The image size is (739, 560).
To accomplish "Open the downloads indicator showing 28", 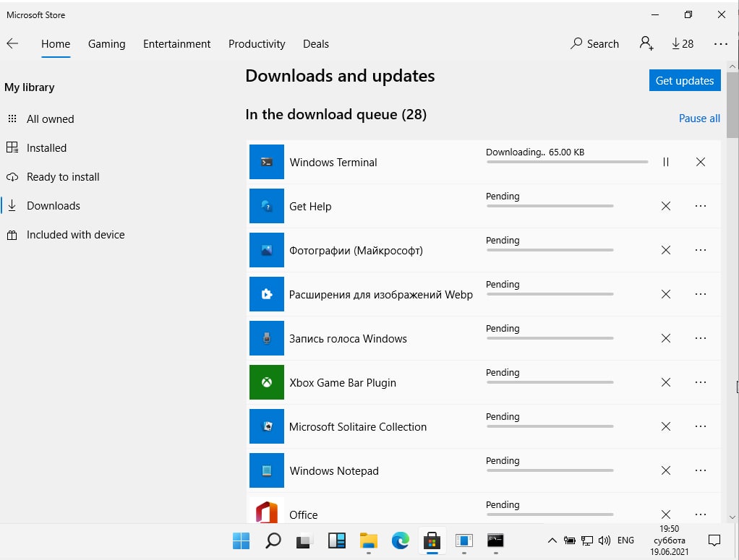I will [683, 44].
